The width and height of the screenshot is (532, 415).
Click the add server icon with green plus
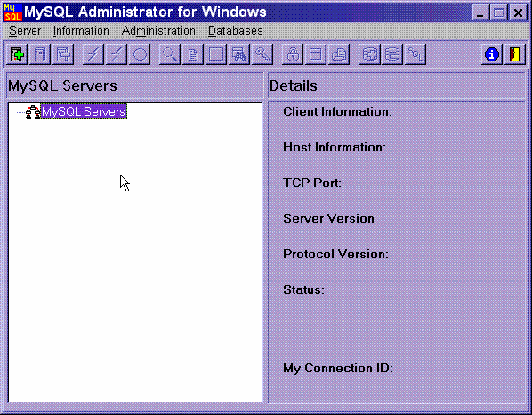pos(17,54)
